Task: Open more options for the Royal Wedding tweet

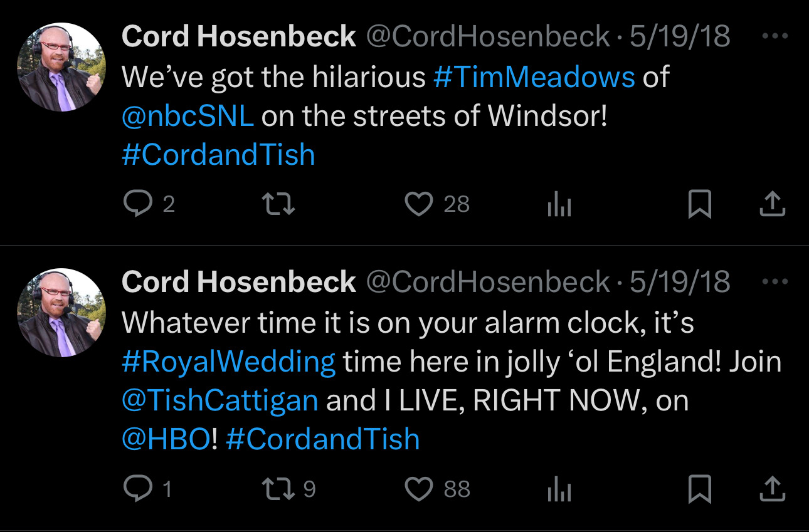Action: pyautogui.click(x=775, y=282)
